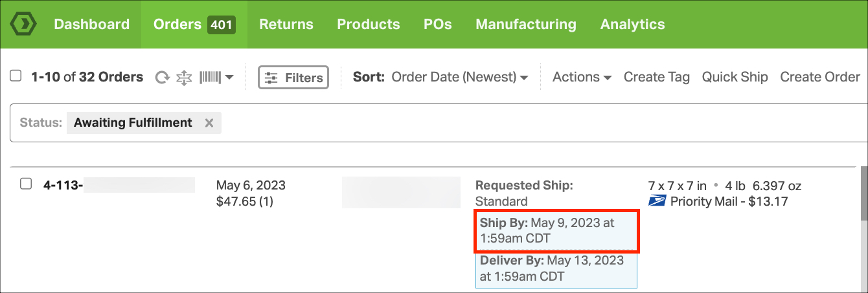Screen dimensions: 868x293
Task: Open the Sort Order Date dropdown
Action: [459, 77]
